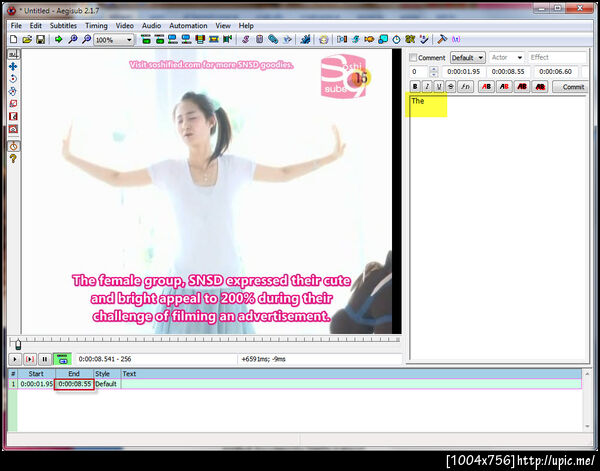
Task: Select the Rotate on Z axis tool
Action: [13, 79]
